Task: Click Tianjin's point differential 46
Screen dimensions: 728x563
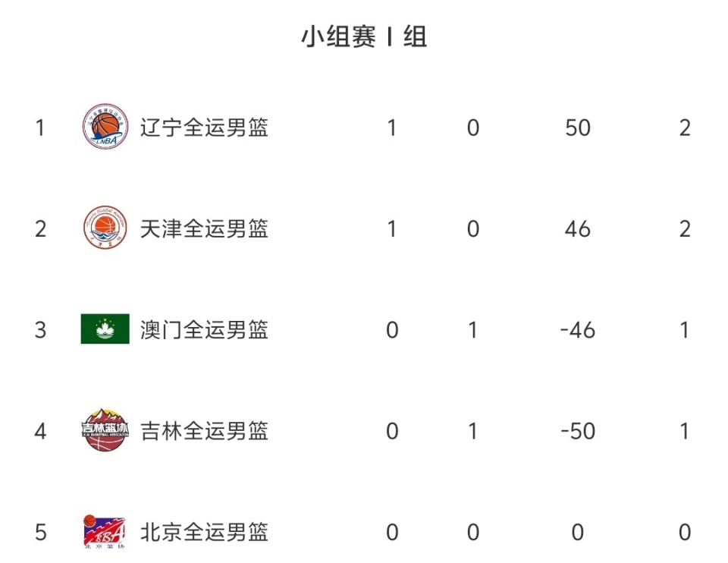Action: pyautogui.click(x=578, y=228)
